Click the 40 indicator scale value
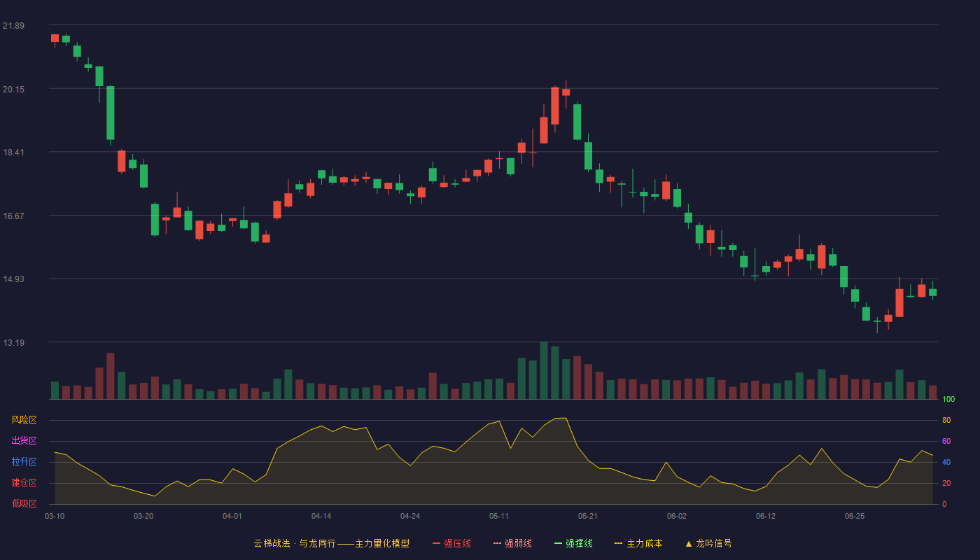 point(946,463)
